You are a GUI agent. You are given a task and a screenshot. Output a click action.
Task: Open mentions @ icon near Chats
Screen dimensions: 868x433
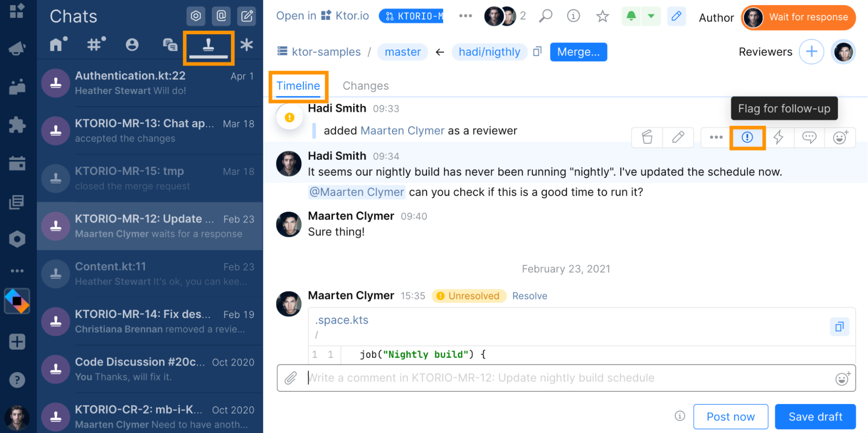(x=221, y=16)
